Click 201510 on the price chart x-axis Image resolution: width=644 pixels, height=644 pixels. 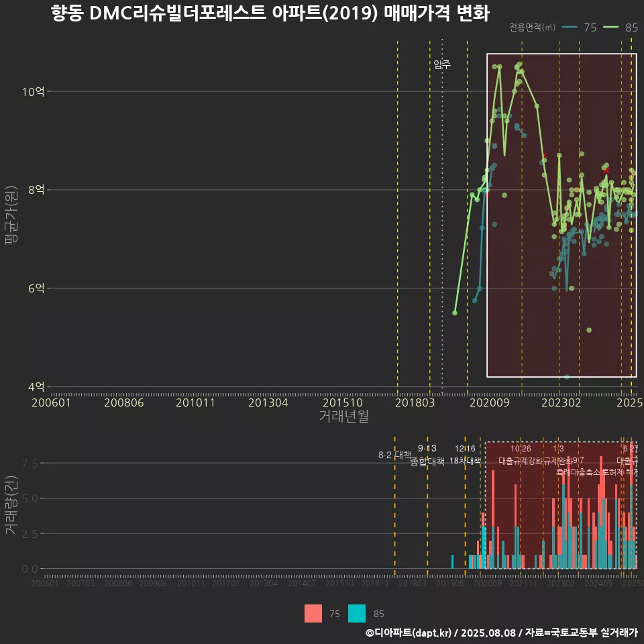343,402
